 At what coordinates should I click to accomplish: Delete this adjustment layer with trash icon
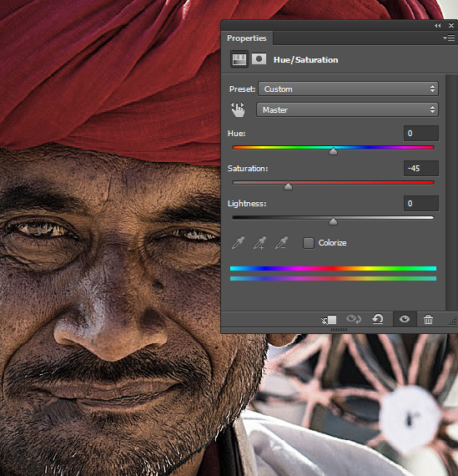pos(428,319)
